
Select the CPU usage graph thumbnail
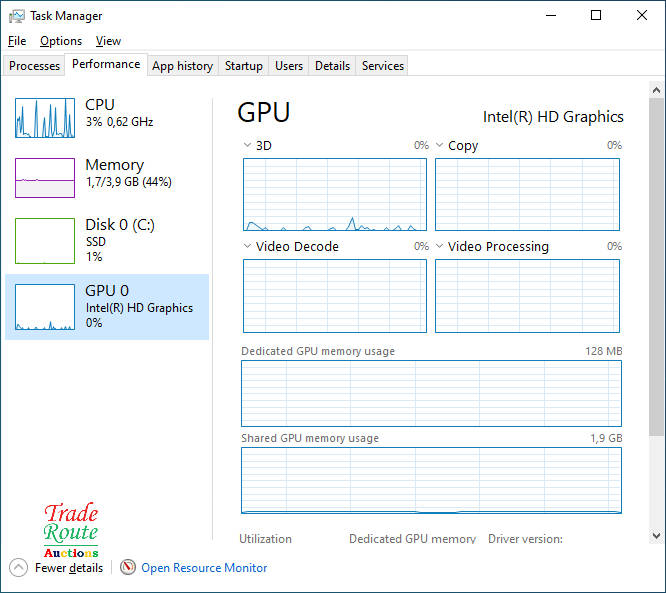tap(45, 118)
